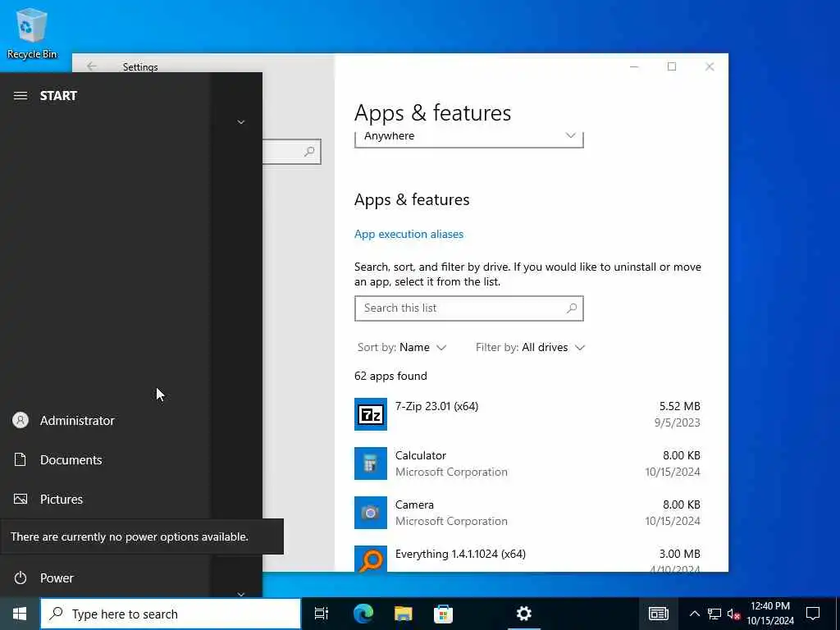The image size is (840, 630).
Task: Click the Administrator avatar icon
Action: point(21,421)
